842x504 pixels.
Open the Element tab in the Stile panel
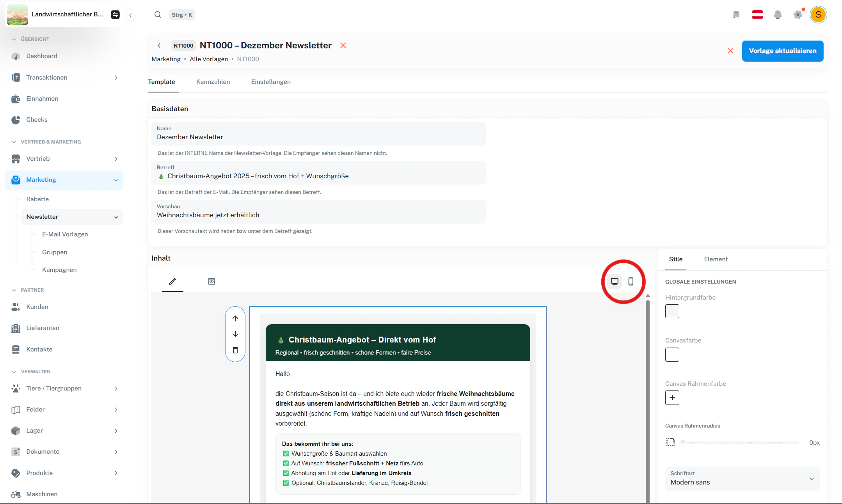point(716,259)
